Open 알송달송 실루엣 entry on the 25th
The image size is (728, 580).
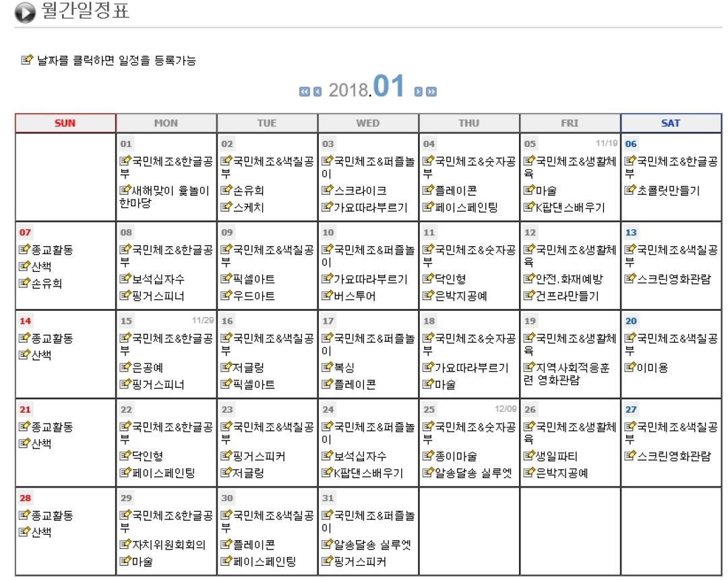pos(474,473)
